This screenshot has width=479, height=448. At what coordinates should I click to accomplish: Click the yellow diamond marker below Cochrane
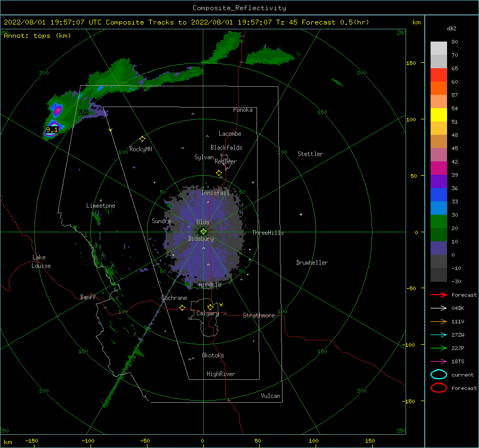click(x=182, y=307)
